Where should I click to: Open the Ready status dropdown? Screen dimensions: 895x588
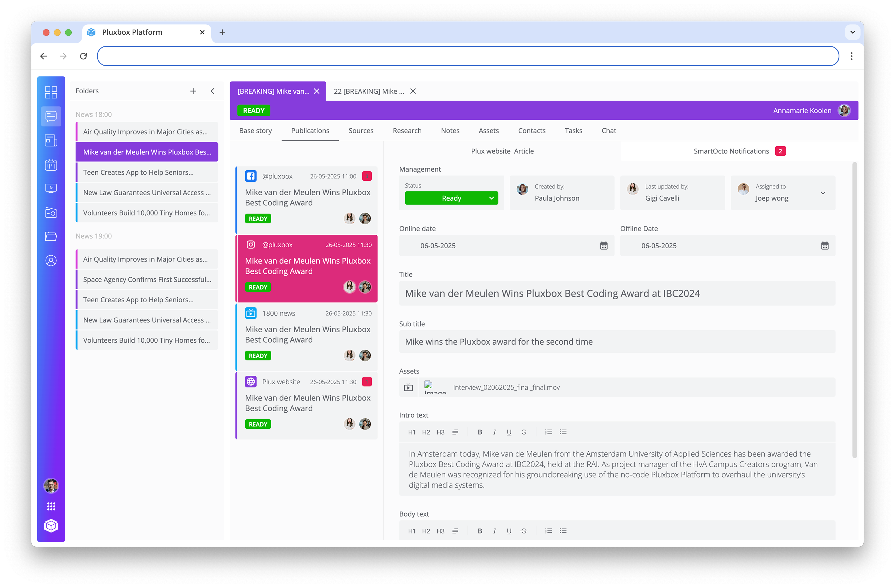pos(451,198)
